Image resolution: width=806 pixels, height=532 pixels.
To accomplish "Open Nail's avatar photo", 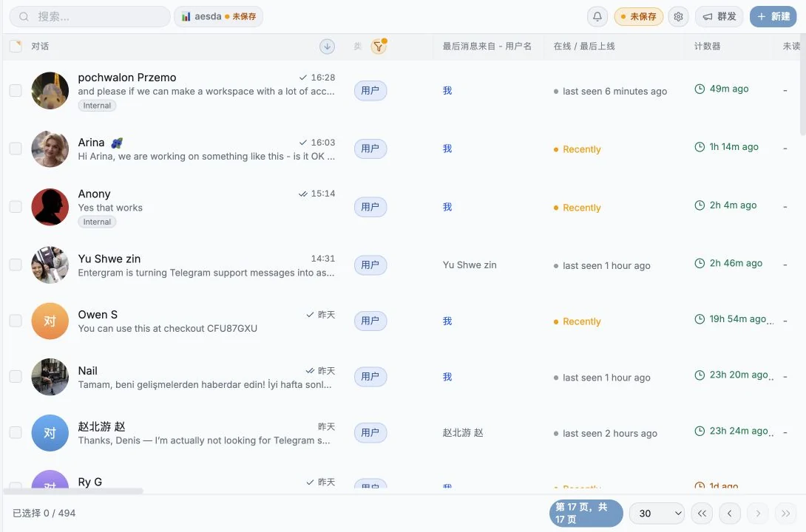I will [50, 377].
